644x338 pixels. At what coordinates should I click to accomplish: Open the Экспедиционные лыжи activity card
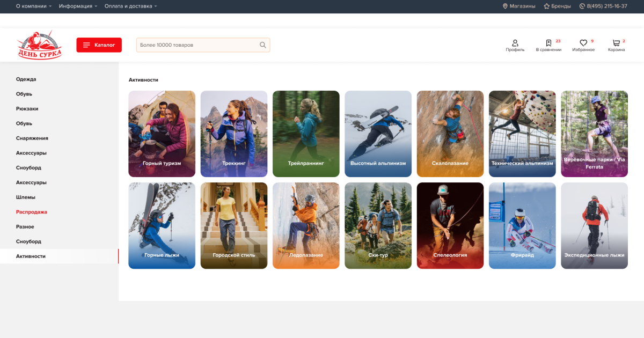tap(595, 225)
